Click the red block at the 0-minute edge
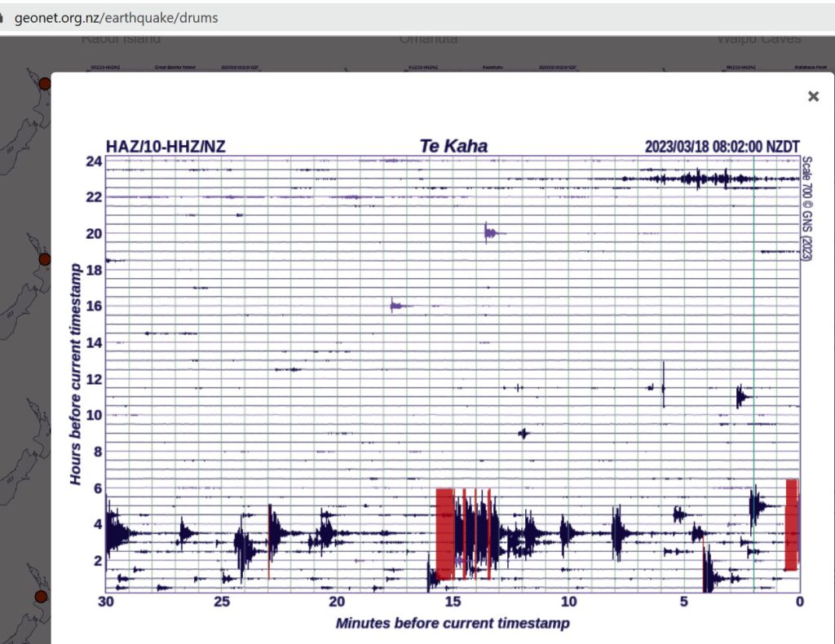The image size is (835, 644). click(x=791, y=524)
